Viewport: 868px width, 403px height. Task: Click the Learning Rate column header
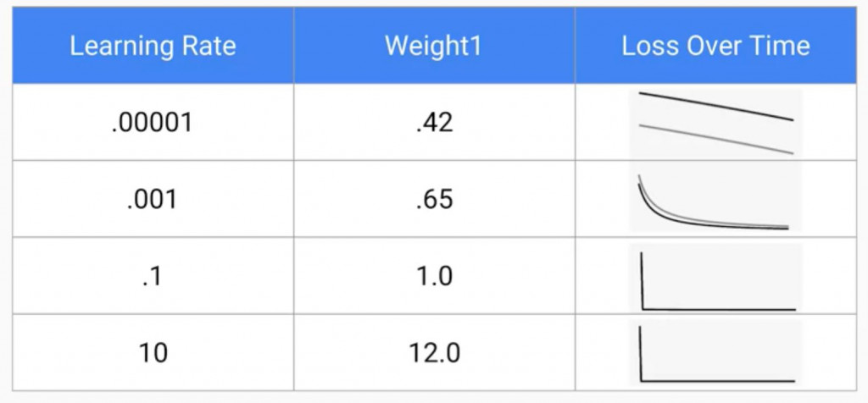(x=153, y=46)
